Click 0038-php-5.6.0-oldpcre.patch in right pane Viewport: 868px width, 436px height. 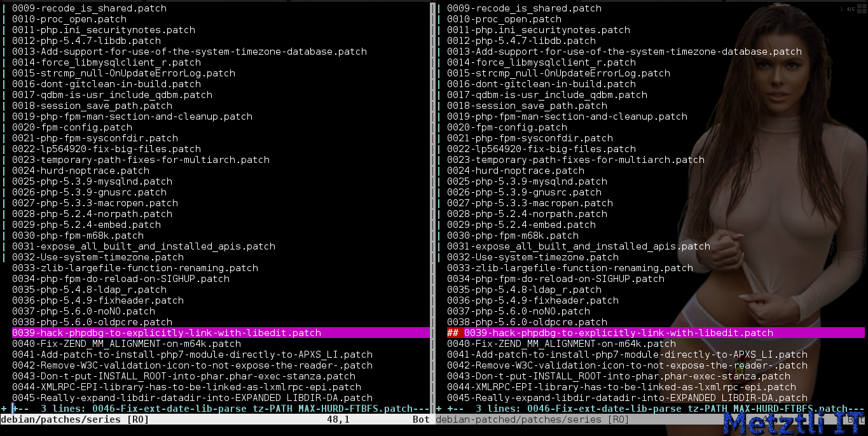[x=527, y=322]
